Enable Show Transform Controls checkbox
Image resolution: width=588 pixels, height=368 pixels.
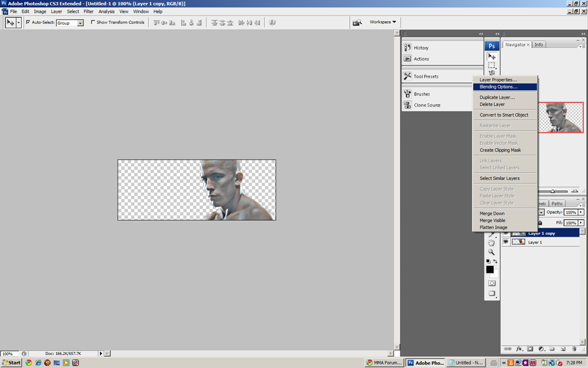pos(93,22)
